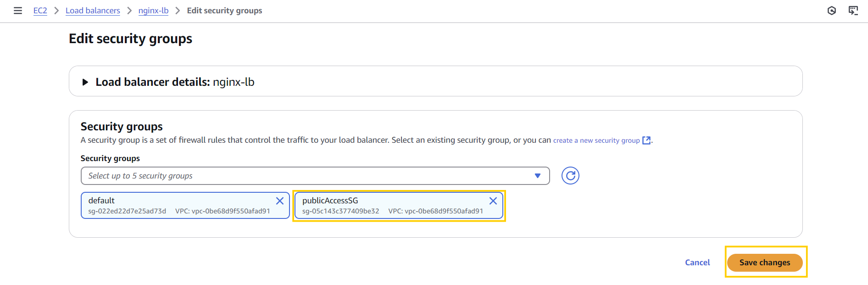Click external link icon beside create link
868x285 pixels.
[646, 140]
